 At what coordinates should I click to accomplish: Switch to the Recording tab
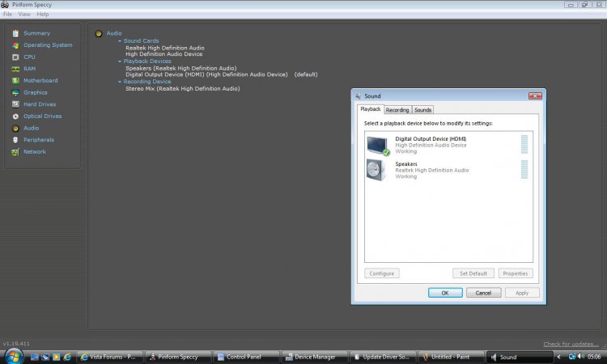397,110
